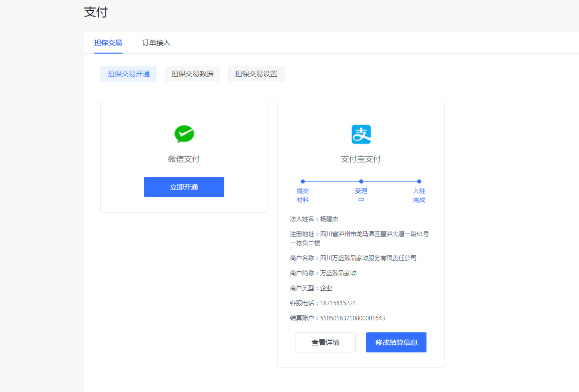This screenshot has height=392, width=579.
Task: Click the 支付 page heading
Action: [x=96, y=12]
